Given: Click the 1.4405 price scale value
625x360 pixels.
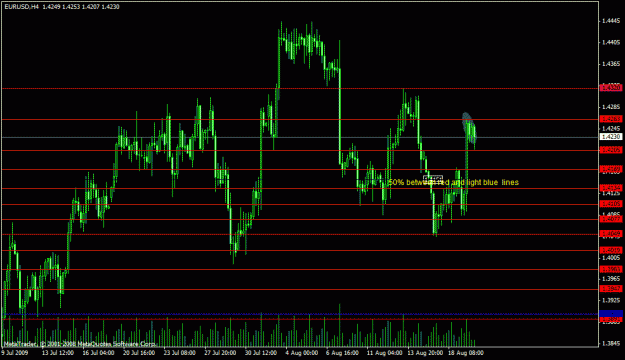Looking at the screenshot, I should coord(611,42).
